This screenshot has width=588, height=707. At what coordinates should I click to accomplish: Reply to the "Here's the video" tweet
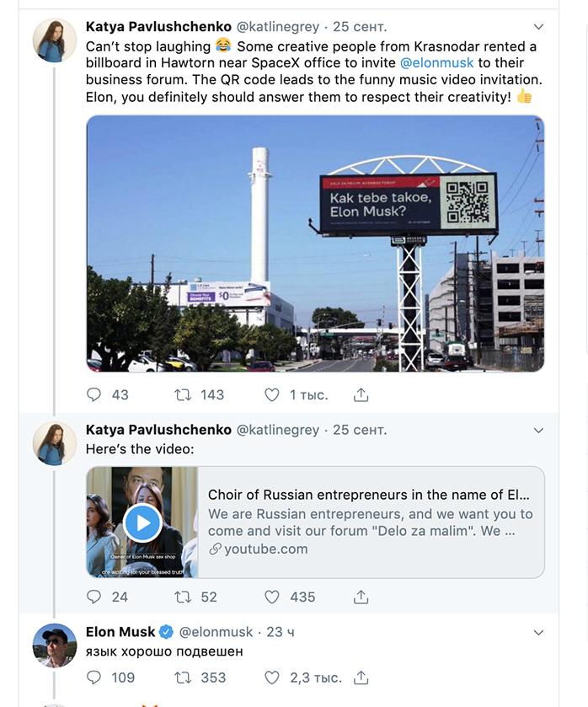coord(94,597)
